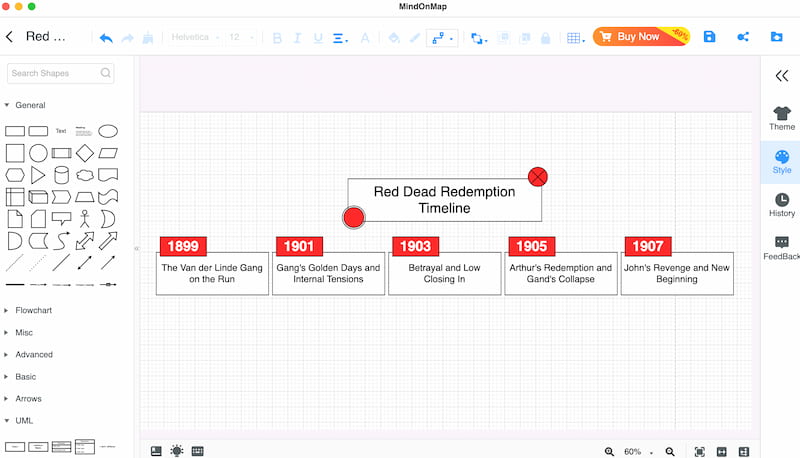Image resolution: width=800 pixels, height=458 pixels.
Task: Open the text alignment dropdown
Action: [340, 38]
